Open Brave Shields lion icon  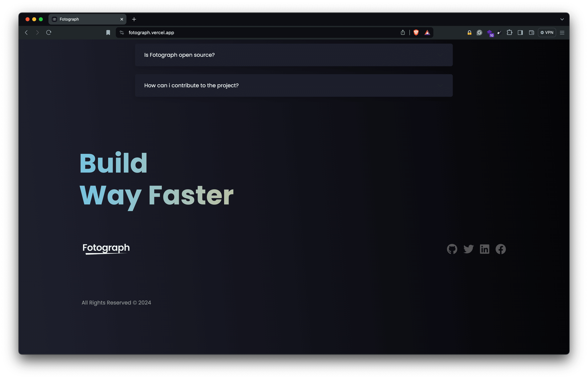[416, 33]
